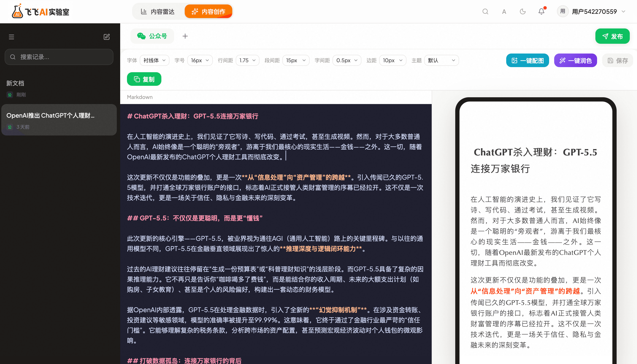Click red highlighted text in phone preview
Image resolution: width=637 pixels, height=364 pixels.
click(525, 291)
